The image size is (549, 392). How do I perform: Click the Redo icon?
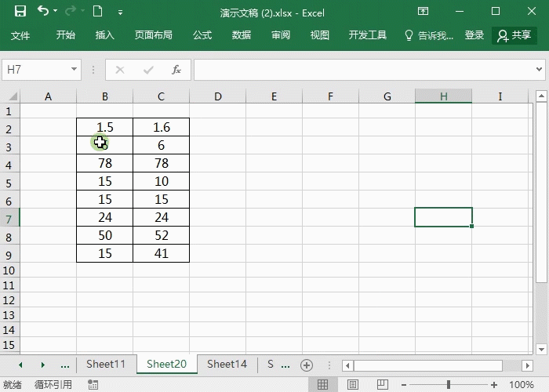[x=71, y=11]
